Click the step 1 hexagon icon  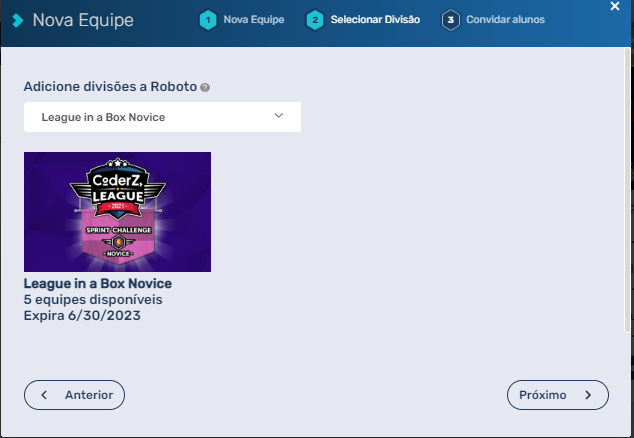coord(208,19)
